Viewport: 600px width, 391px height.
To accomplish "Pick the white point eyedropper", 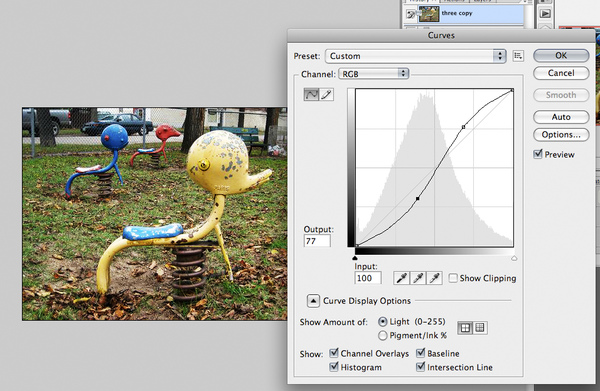I will point(434,278).
